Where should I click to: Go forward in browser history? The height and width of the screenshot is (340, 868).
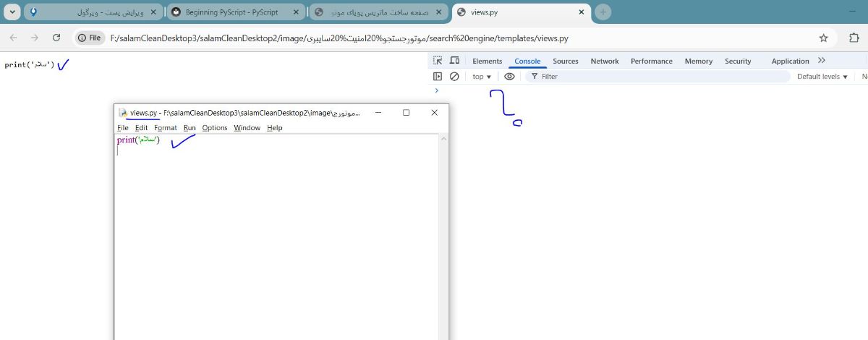point(35,38)
